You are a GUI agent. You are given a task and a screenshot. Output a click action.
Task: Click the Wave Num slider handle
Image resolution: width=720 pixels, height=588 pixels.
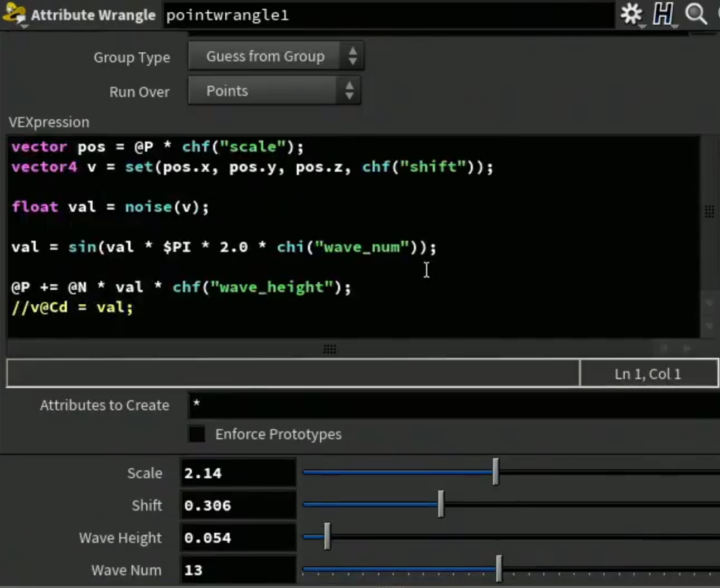499,569
